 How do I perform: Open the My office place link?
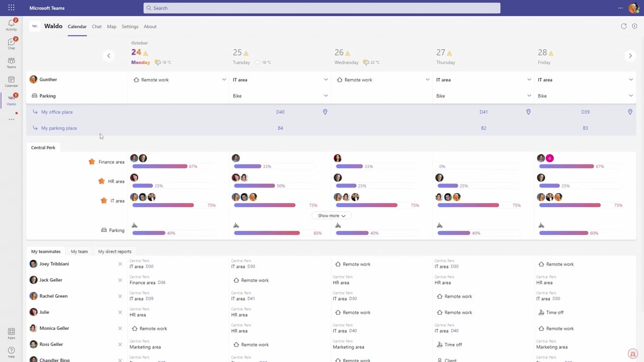point(57,112)
